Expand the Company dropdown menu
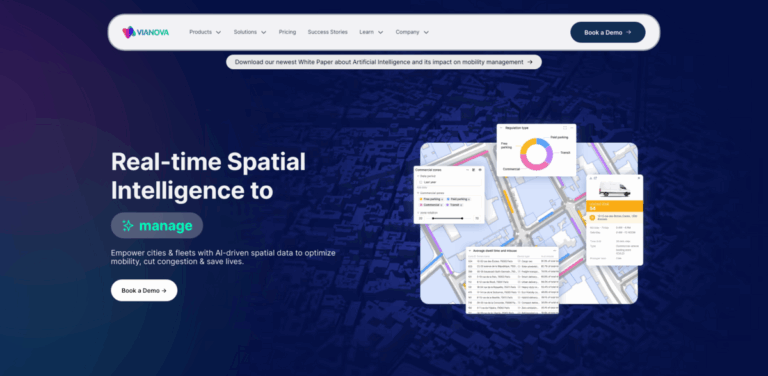768x376 pixels. point(412,32)
